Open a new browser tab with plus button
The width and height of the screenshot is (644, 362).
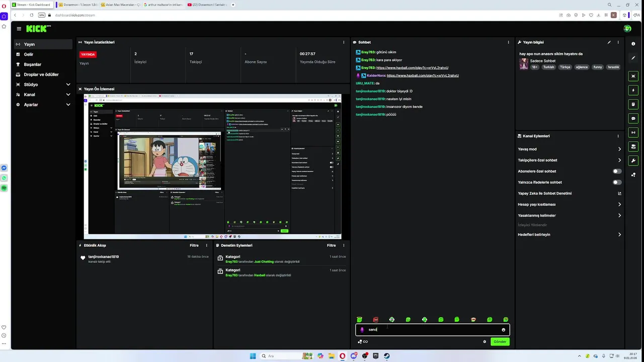pyautogui.click(x=233, y=5)
